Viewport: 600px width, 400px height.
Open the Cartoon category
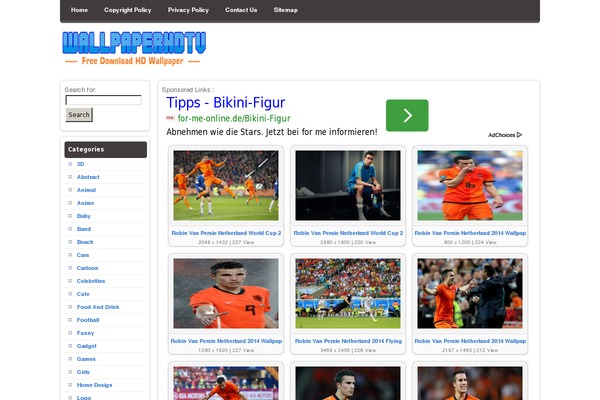click(87, 268)
